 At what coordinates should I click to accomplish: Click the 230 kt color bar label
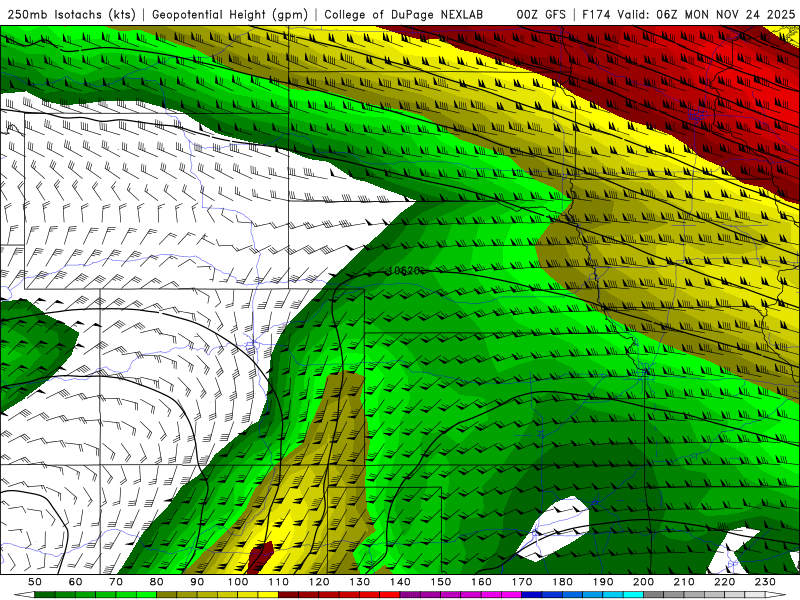[x=765, y=582]
